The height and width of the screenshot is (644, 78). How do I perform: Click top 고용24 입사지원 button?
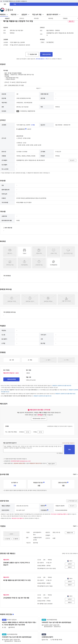coord(46,54)
